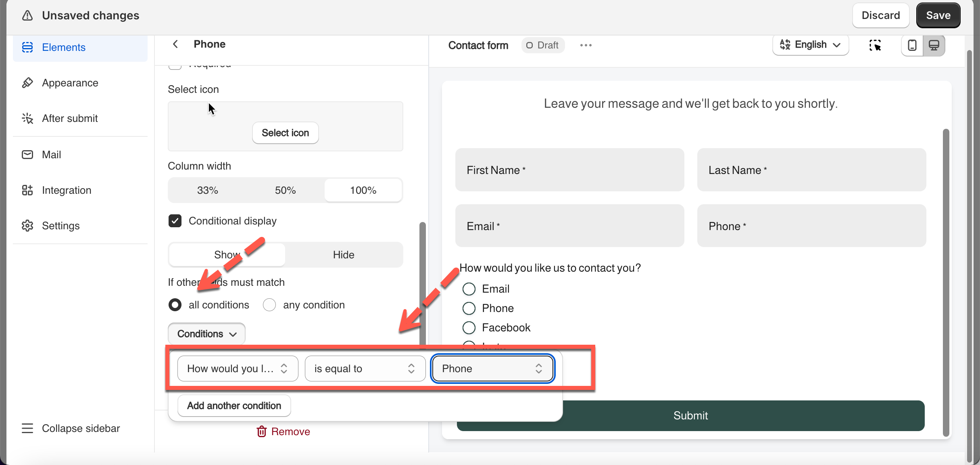
Task: Switch to mobile preview icon
Action: (x=912, y=45)
